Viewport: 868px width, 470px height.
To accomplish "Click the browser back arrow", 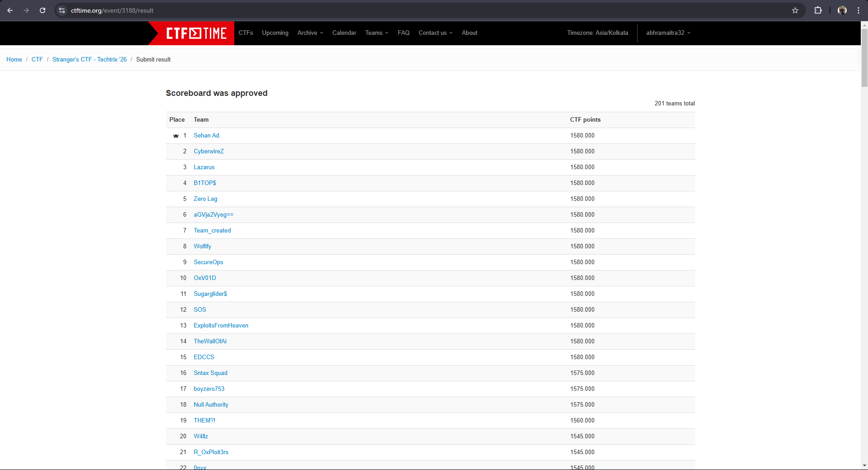I will click(x=10, y=10).
